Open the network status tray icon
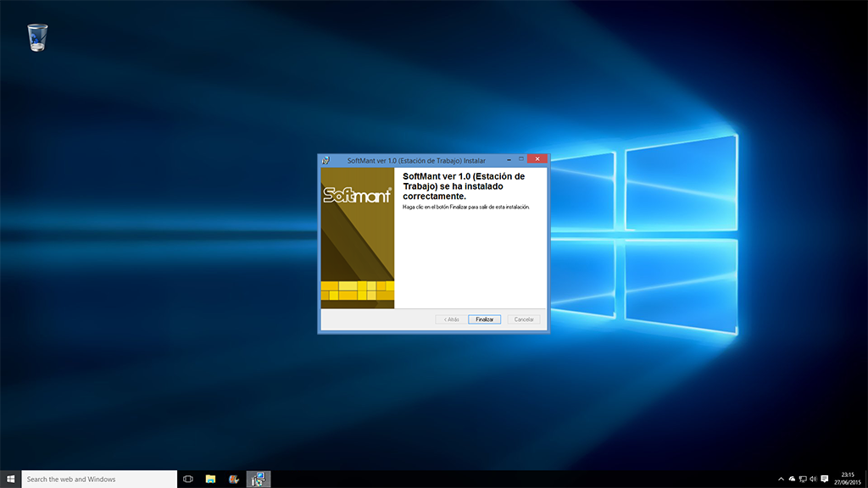The height and width of the screenshot is (488, 868). pos(802,479)
